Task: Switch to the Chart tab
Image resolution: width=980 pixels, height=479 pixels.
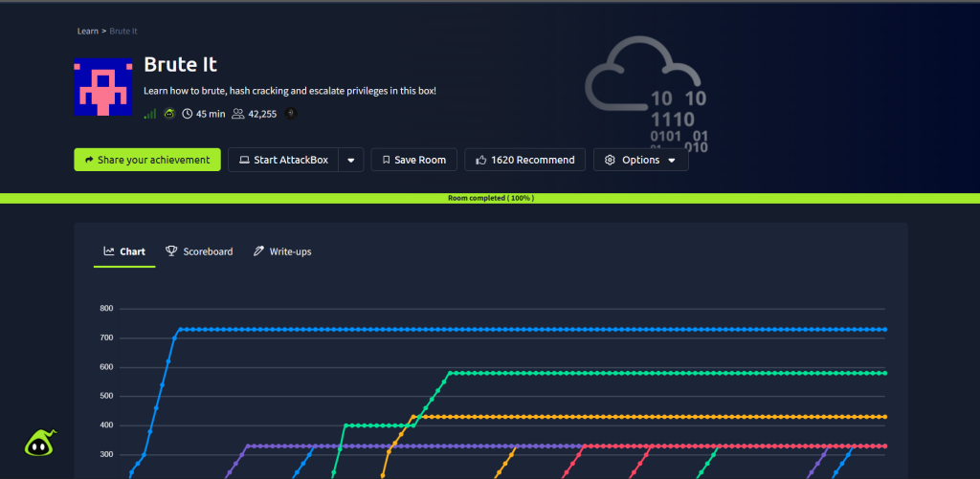Action: 124,251
